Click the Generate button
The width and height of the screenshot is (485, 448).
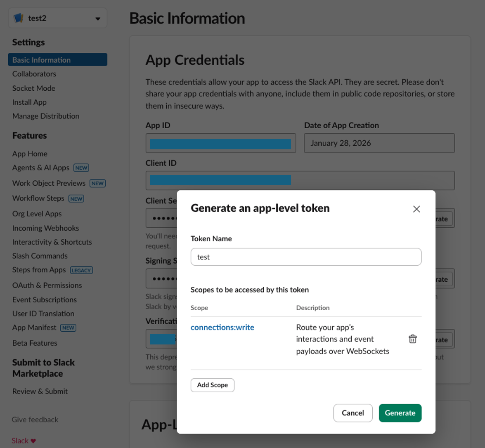400,413
